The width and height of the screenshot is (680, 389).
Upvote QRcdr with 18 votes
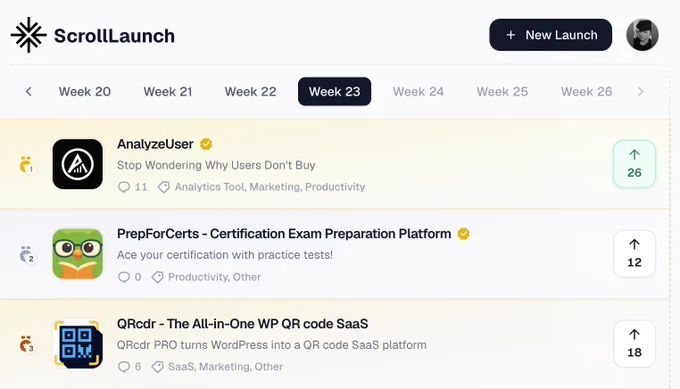634,343
